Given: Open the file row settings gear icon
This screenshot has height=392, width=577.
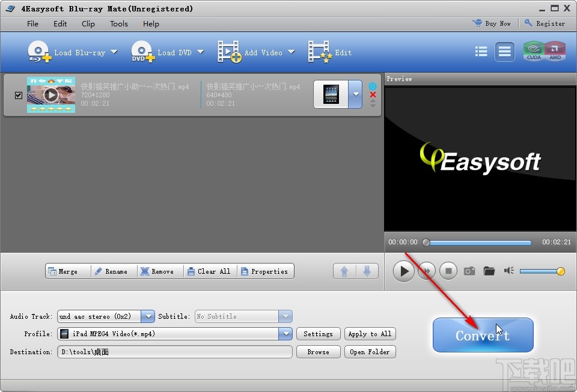Looking at the screenshot, I should pyautogui.click(x=373, y=86).
